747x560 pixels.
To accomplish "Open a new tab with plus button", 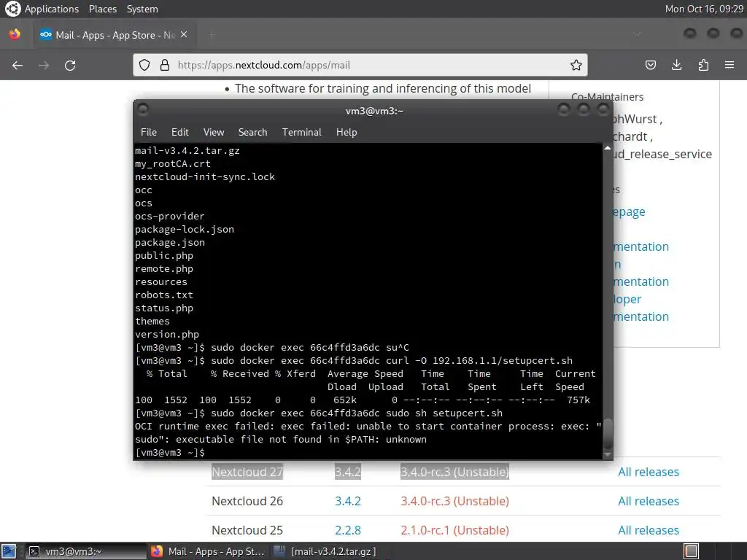I will point(212,35).
